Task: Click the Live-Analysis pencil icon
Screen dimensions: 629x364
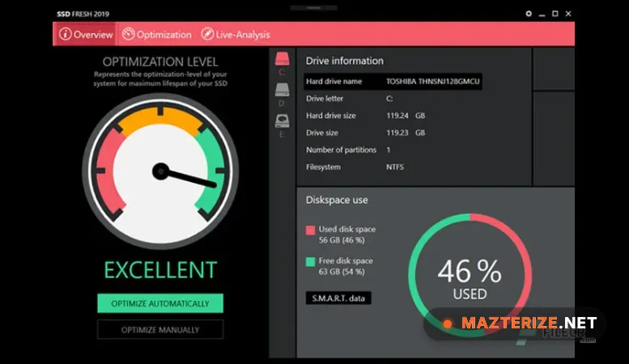Action: tap(207, 34)
